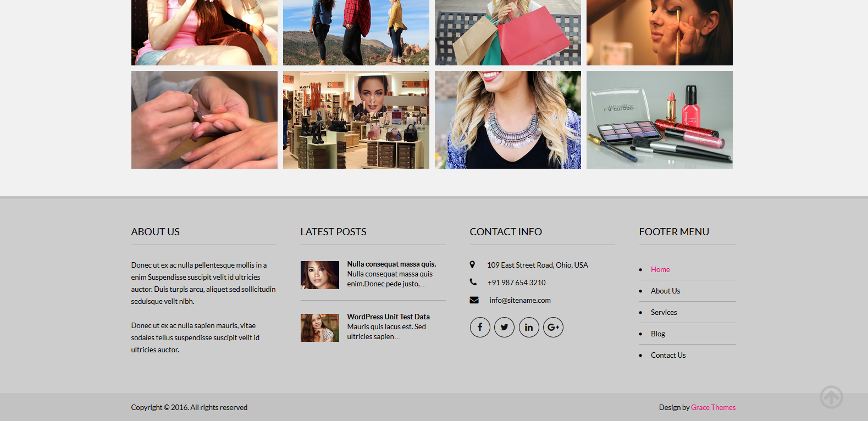Click the back-to-top arrow icon
This screenshot has width=868, height=421.
click(831, 397)
